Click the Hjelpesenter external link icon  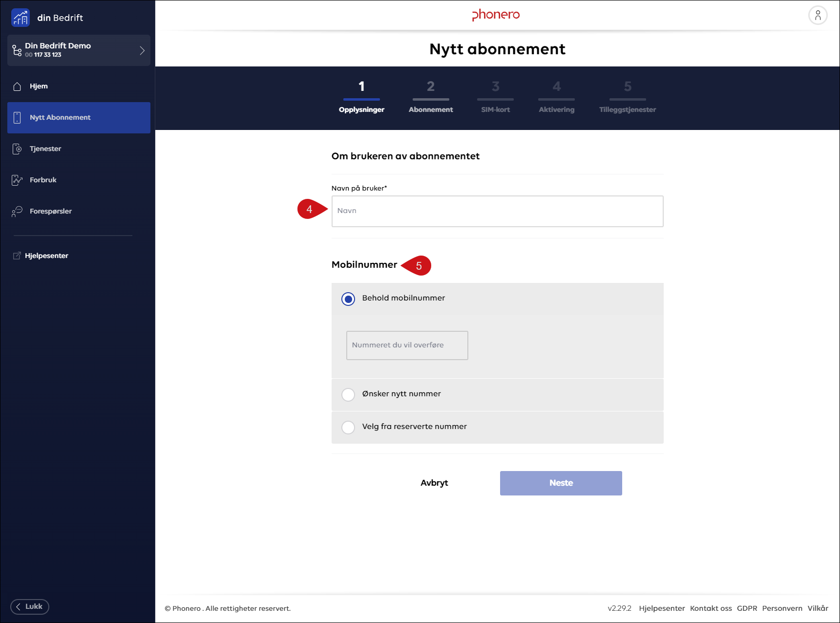click(x=17, y=256)
